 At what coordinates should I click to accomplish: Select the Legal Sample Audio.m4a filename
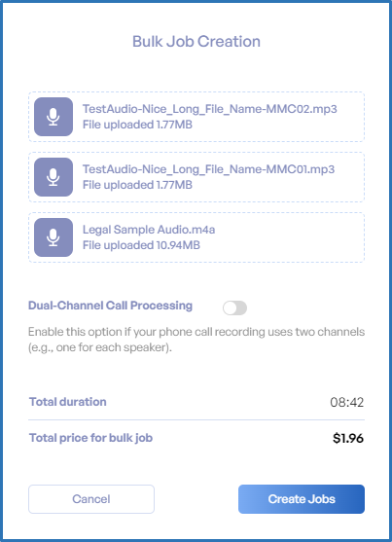pos(149,230)
